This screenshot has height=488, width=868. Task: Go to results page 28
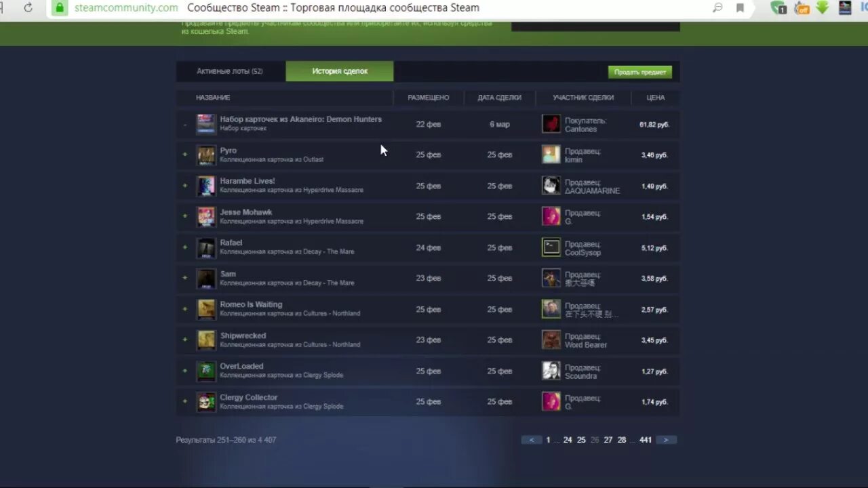[622, 440]
